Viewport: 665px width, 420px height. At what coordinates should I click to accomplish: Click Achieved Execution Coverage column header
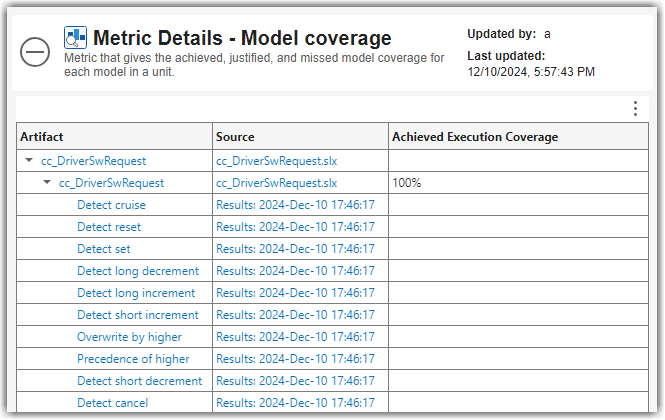(518, 137)
